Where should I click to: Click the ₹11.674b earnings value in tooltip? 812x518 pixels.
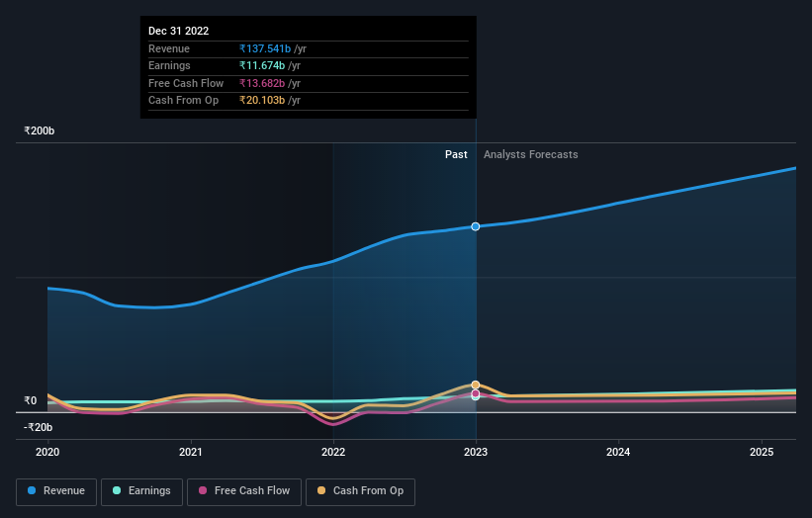[x=262, y=65]
